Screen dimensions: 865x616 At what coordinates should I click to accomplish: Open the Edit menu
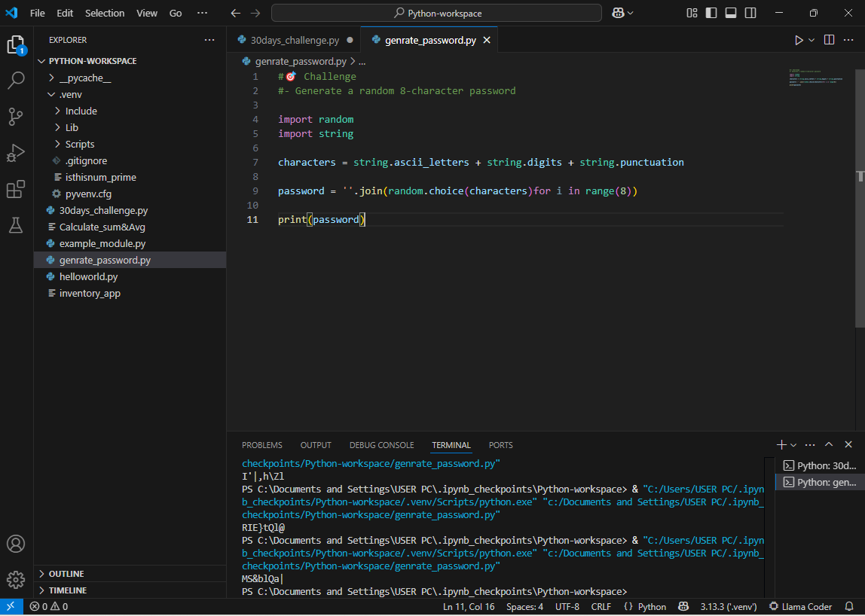(65, 13)
